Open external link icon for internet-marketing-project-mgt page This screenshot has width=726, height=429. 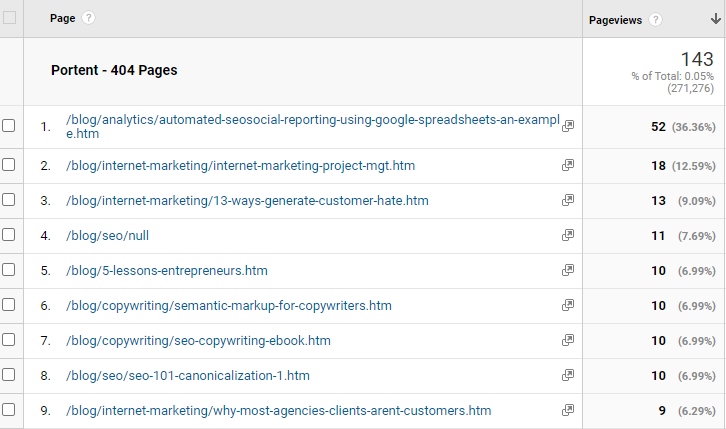(568, 165)
